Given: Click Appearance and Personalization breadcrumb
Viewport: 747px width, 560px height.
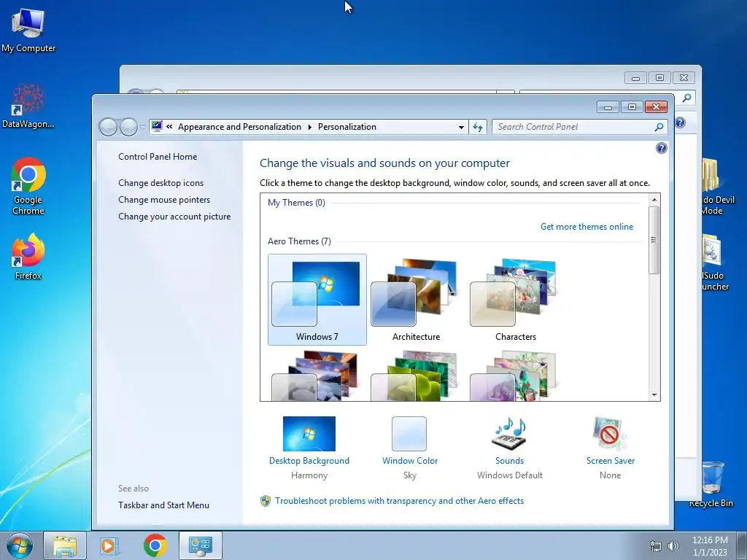Looking at the screenshot, I should (239, 127).
